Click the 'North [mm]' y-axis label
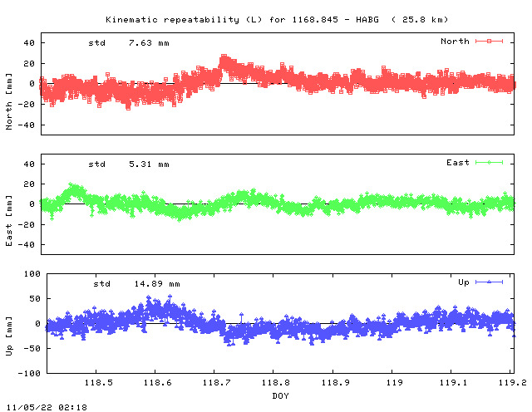Image resolution: width=532 pixels, height=412 pixels. point(9,101)
